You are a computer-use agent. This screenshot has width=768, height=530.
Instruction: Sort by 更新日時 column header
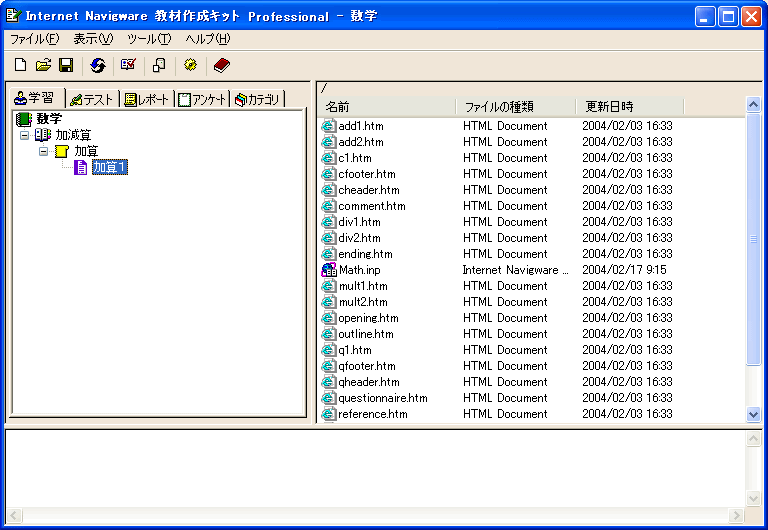(630, 106)
